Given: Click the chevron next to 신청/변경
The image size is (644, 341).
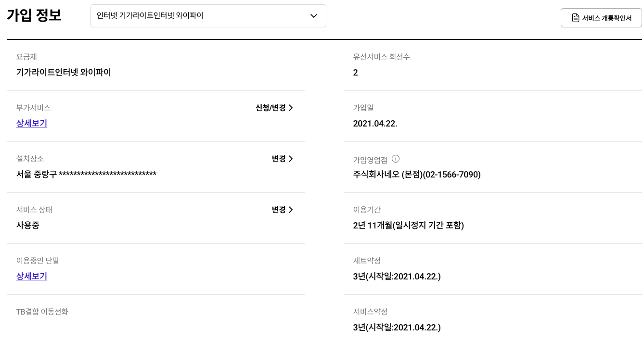Looking at the screenshot, I should click(291, 108).
